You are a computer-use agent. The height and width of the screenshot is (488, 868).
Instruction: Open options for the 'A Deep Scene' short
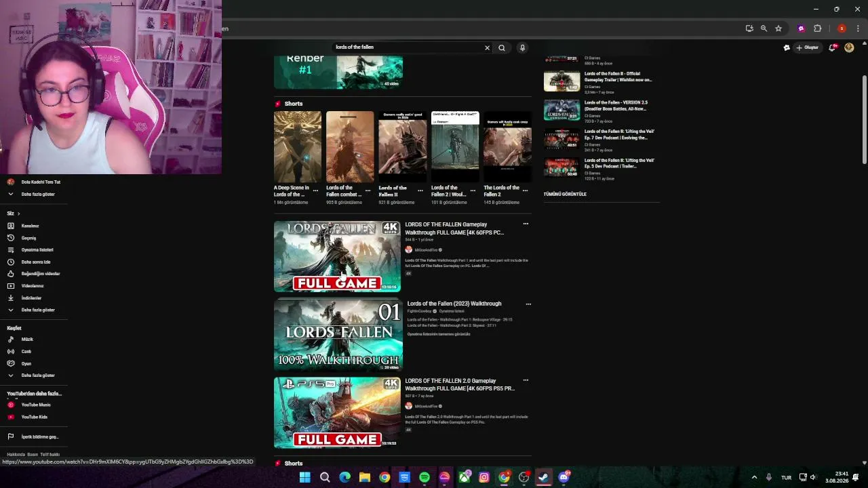coord(315,190)
